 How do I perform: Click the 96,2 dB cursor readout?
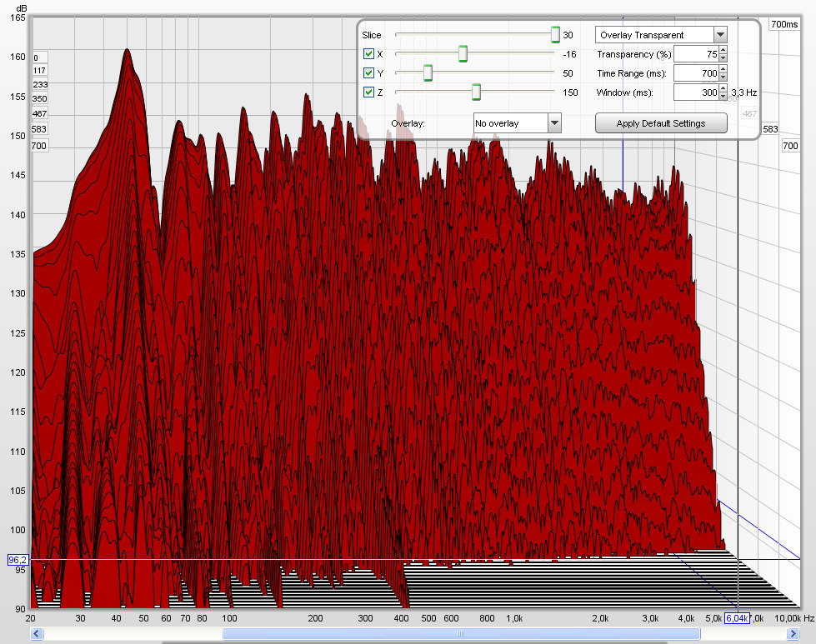(18, 560)
